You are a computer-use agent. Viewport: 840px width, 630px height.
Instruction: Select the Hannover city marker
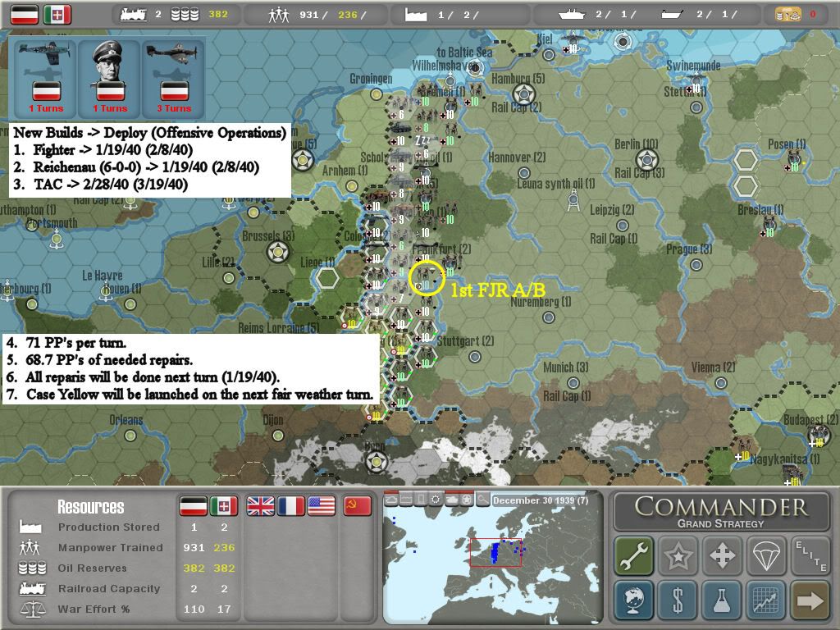click(x=524, y=172)
